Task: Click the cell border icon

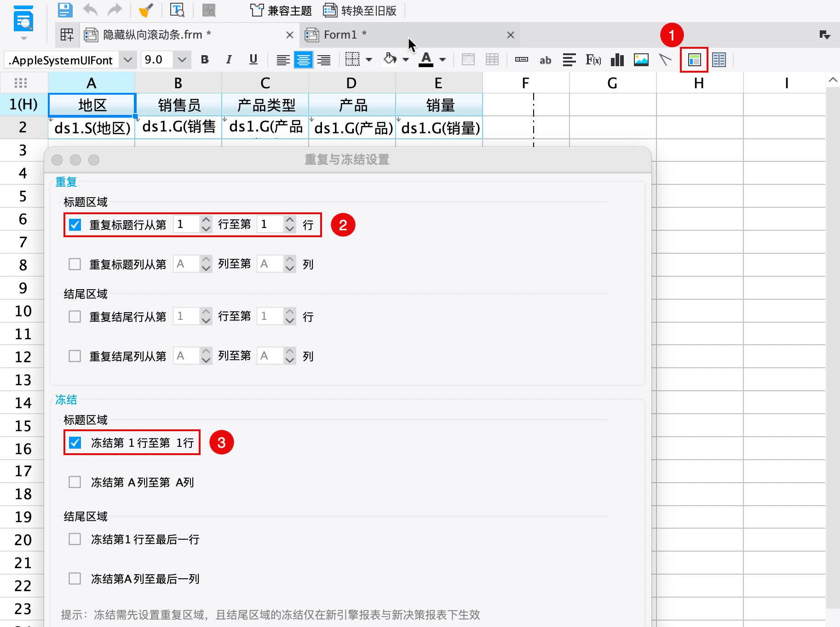Action: tap(352, 60)
